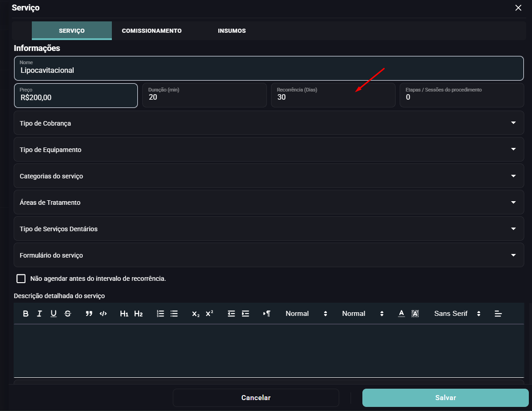
Task: Open the Categorias do serviço dropdown
Action: (x=269, y=176)
